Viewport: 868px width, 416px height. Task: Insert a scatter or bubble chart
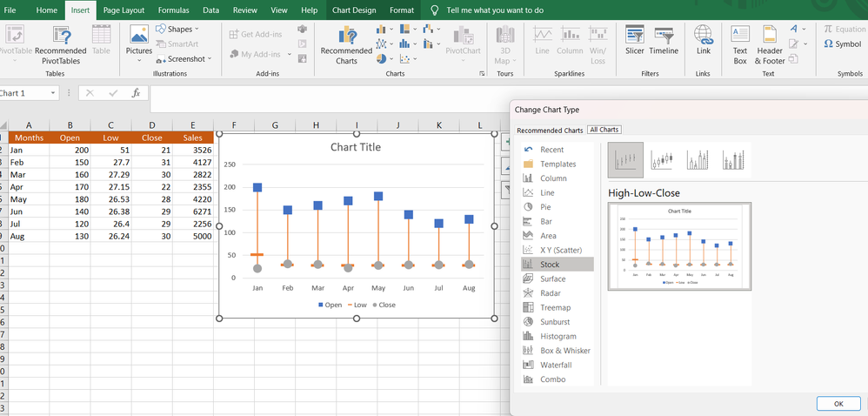click(x=404, y=57)
